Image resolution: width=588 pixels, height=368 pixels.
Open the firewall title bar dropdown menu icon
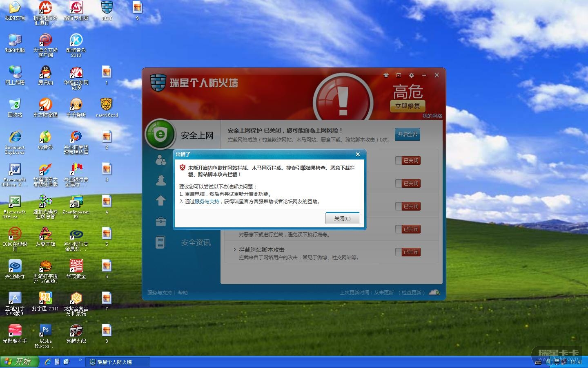click(x=399, y=75)
